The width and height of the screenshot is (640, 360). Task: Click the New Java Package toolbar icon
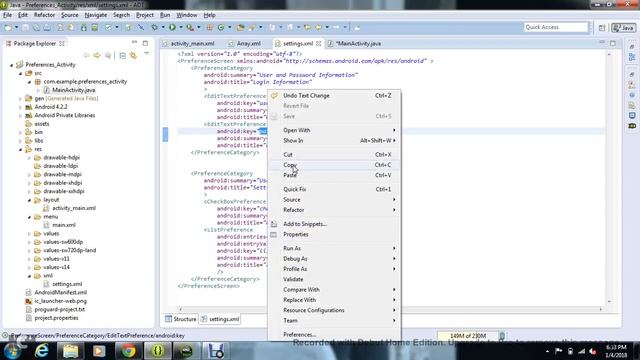209,27
